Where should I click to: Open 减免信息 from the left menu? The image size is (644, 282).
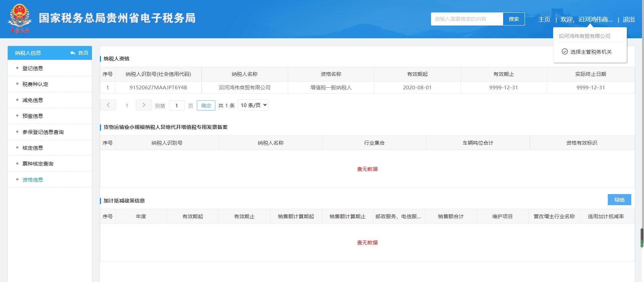33,100
